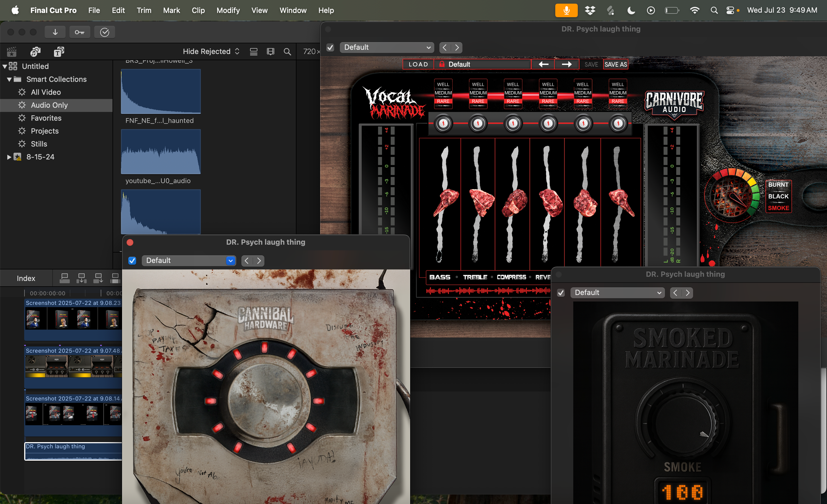
Task: Open the Modify menu
Action: (x=228, y=10)
